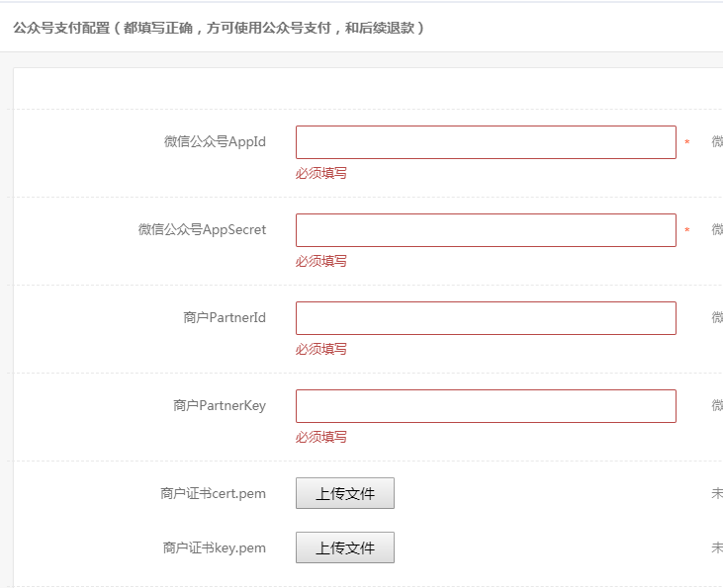Focus the 微信公众号AppId input field
723x588 pixels.
point(486,142)
